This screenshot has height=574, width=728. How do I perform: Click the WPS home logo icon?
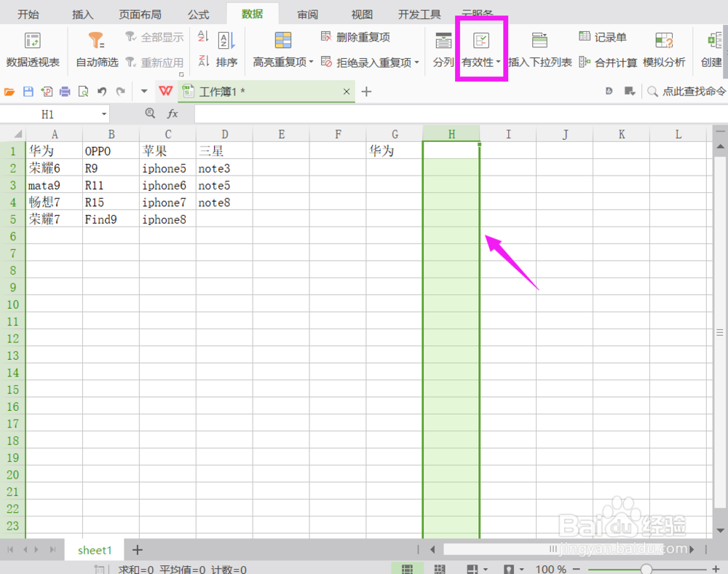[x=166, y=91]
